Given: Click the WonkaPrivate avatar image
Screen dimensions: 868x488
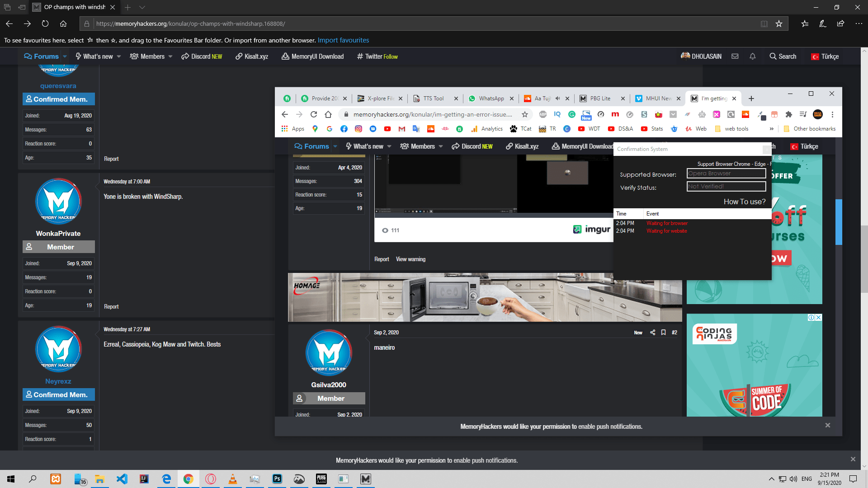Looking at the screenshot, I should pyautogui.click(x=58, y=201).
